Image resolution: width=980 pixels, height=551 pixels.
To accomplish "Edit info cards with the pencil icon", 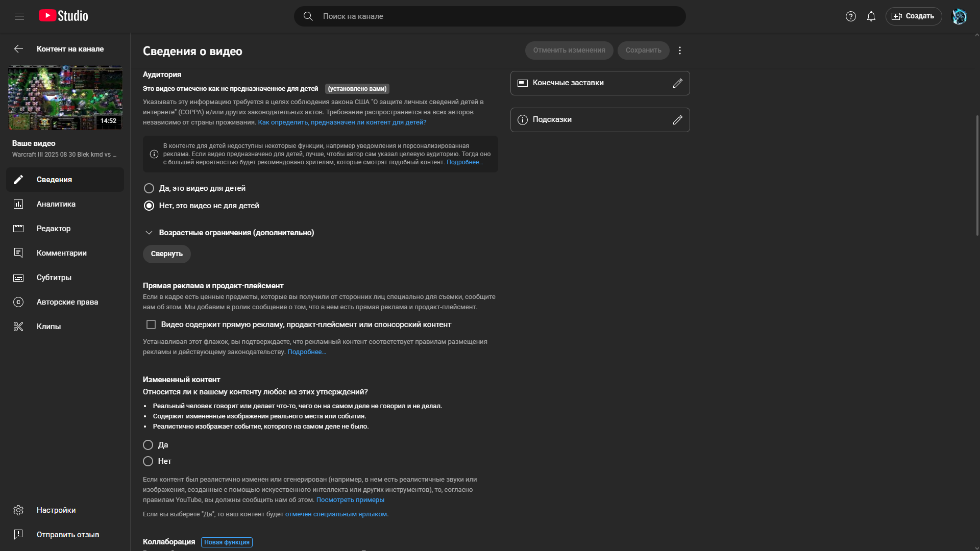I will coord(677,120).
